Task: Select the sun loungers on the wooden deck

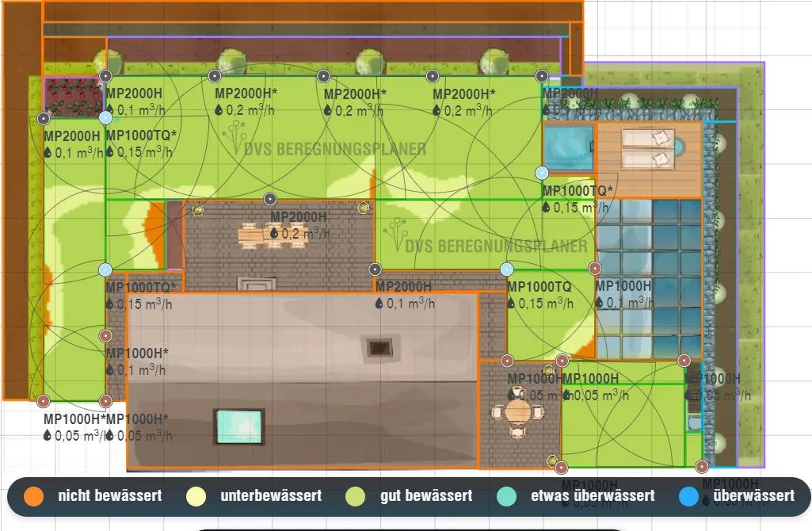Action: [649, 149]
